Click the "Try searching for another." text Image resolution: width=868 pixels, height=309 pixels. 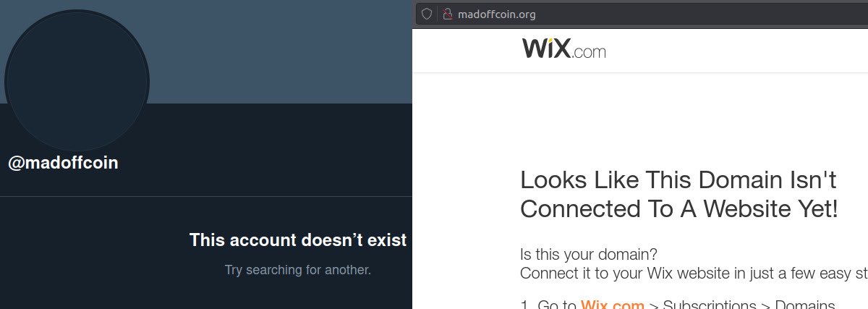tap(298, 270)
